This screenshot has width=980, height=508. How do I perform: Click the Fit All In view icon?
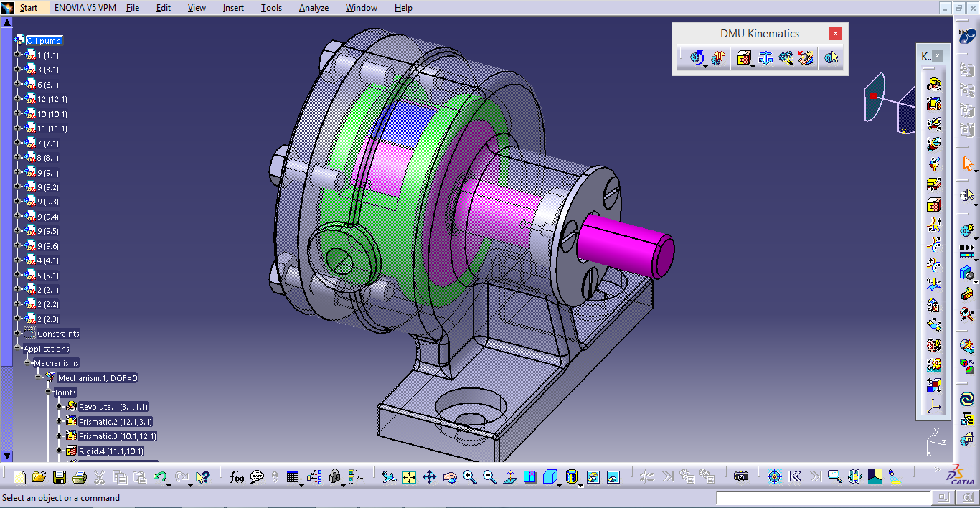point(409,476)
